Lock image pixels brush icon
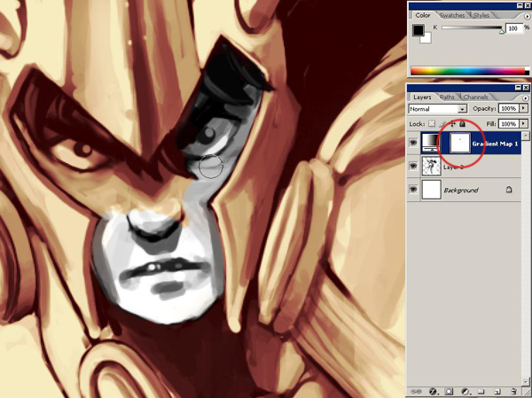532x398 pixels. pos(442,124)
